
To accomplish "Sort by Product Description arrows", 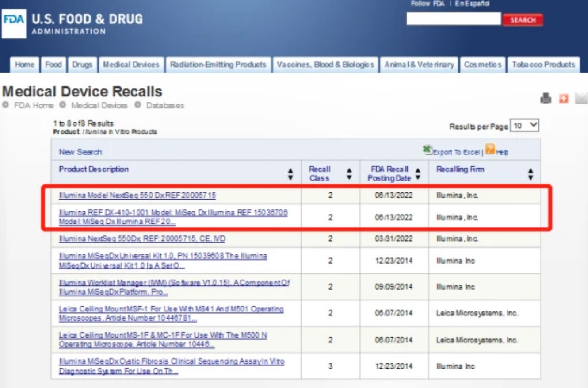I will pyautogui.click(x=290, y=174).
